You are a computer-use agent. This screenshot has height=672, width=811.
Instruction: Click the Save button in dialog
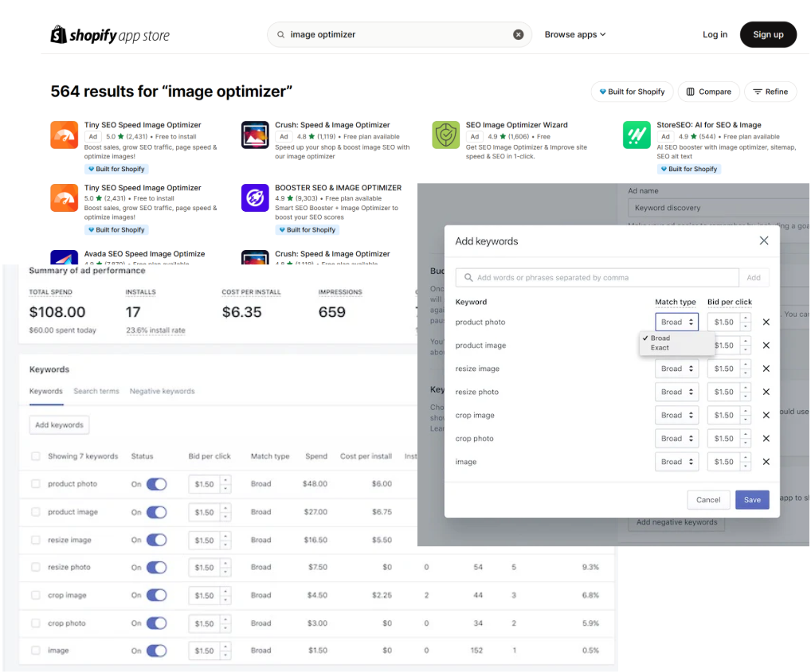coord(751,500)
